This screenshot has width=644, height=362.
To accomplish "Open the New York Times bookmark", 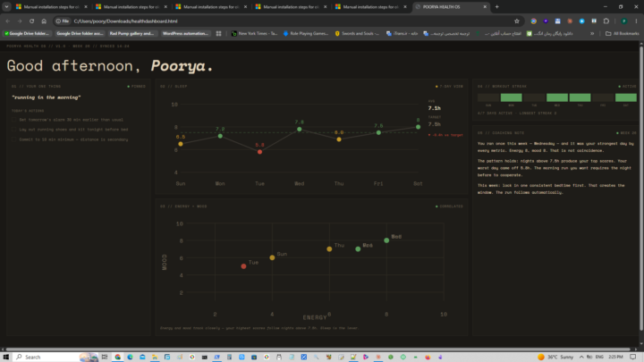I will tap(254, 34).
